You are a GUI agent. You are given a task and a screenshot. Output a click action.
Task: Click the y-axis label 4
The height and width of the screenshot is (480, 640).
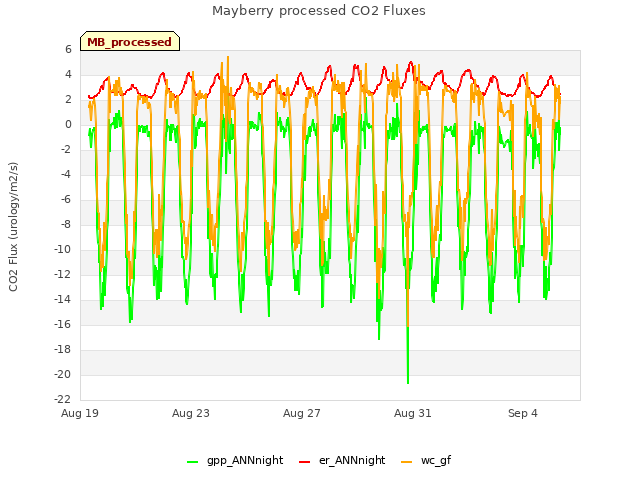point(68,74)
